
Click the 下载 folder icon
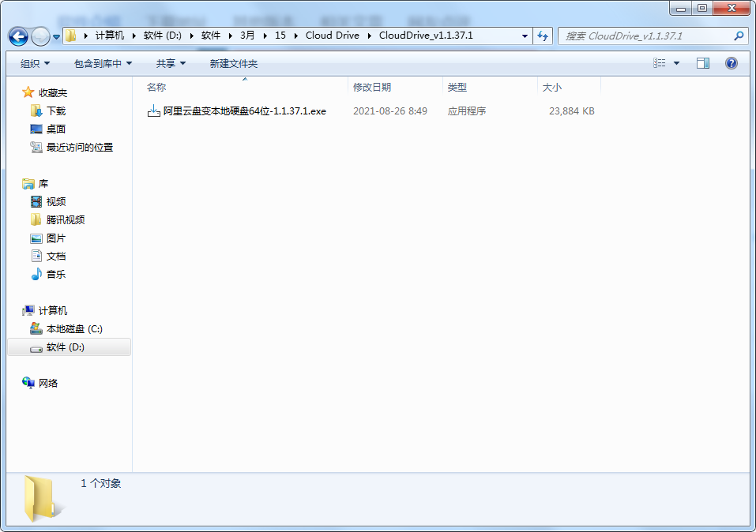pos(36,111)
